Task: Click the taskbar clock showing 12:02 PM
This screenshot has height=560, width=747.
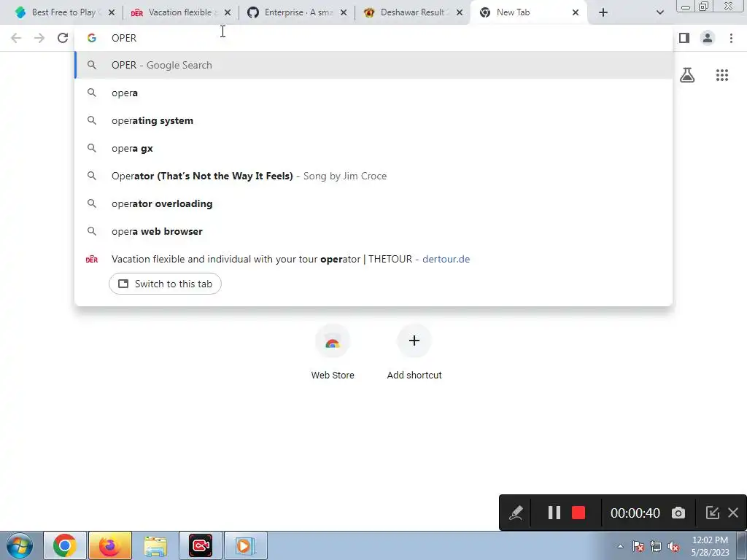Action: click(711, 546)
